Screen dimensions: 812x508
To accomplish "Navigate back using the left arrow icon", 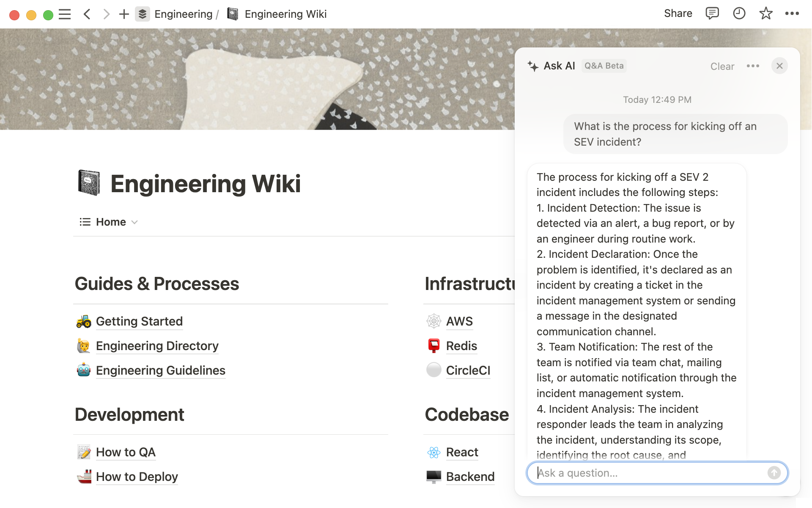I will coord(87,14).
